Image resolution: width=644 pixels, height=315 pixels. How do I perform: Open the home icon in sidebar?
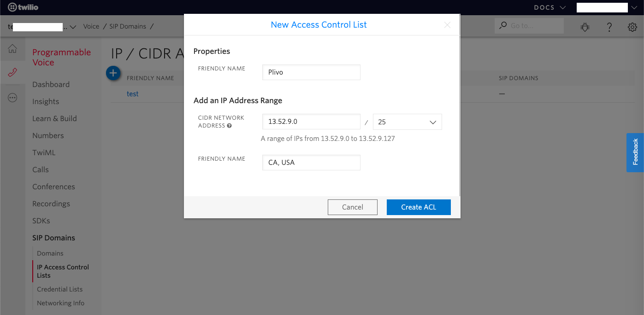(12, 49)
